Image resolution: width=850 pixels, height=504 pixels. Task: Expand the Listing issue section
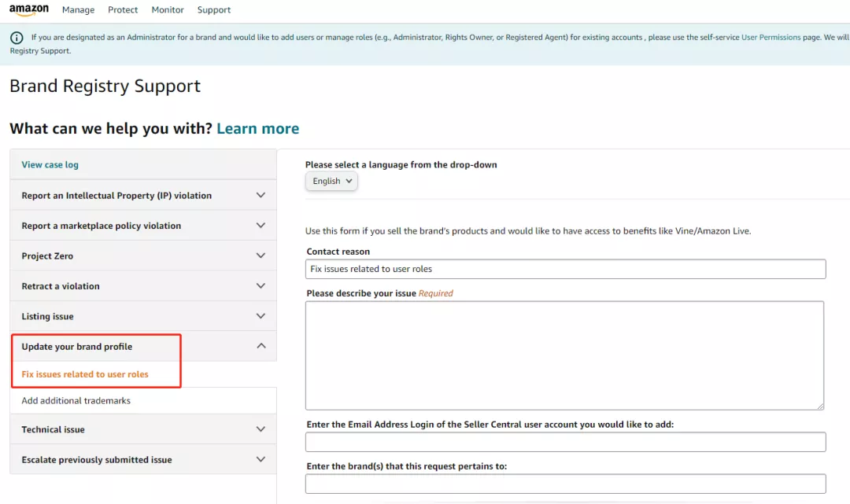[x=143, y=316]
